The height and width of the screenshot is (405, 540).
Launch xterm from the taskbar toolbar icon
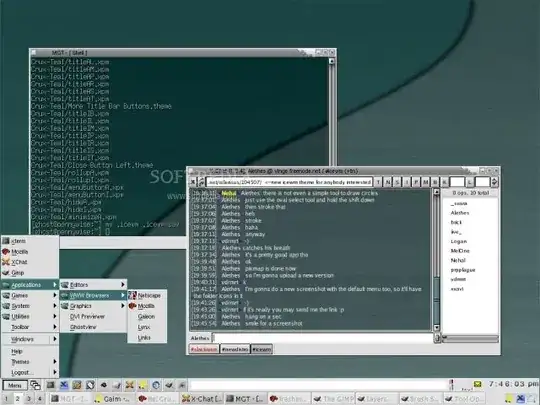[x=51, y=385]
